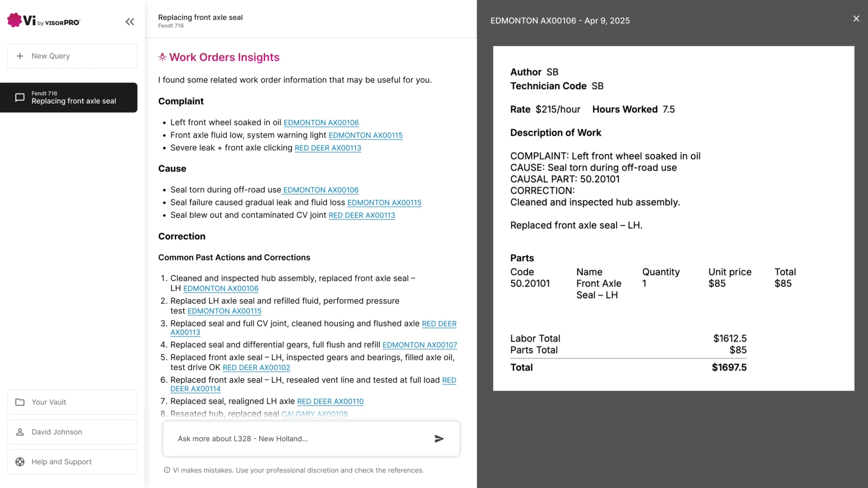Collapse the sidebar with the double-chevron icon
Viewport: 868px width, 488px height.
(130, 22)
